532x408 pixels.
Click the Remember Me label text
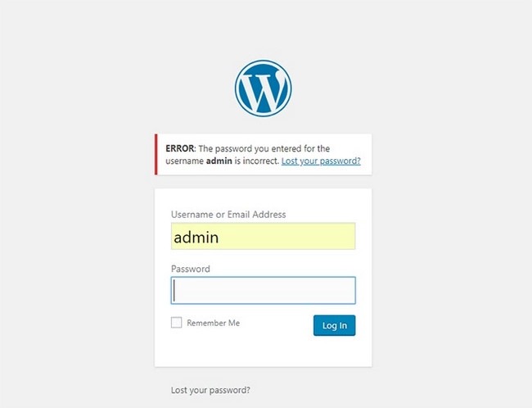(213, 323)
